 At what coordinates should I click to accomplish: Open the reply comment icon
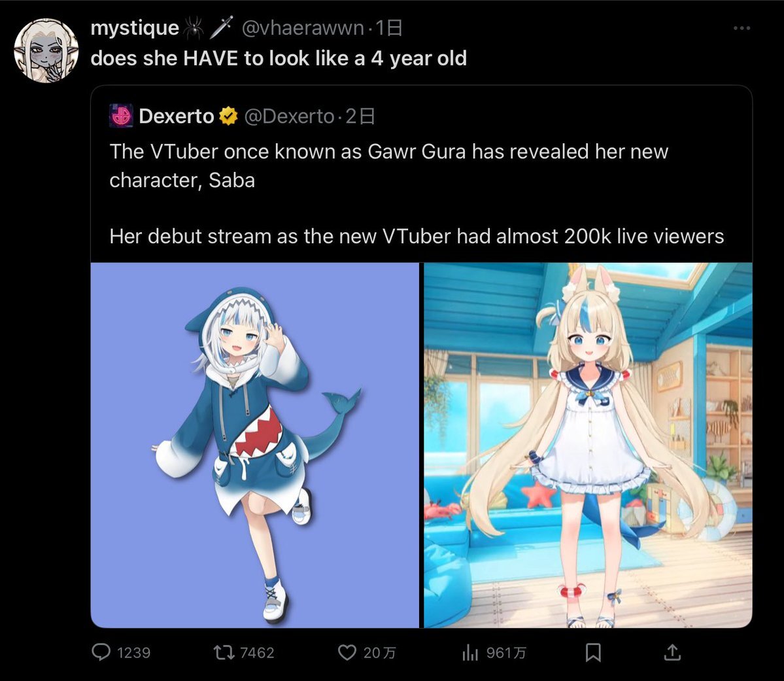point(101,652)
